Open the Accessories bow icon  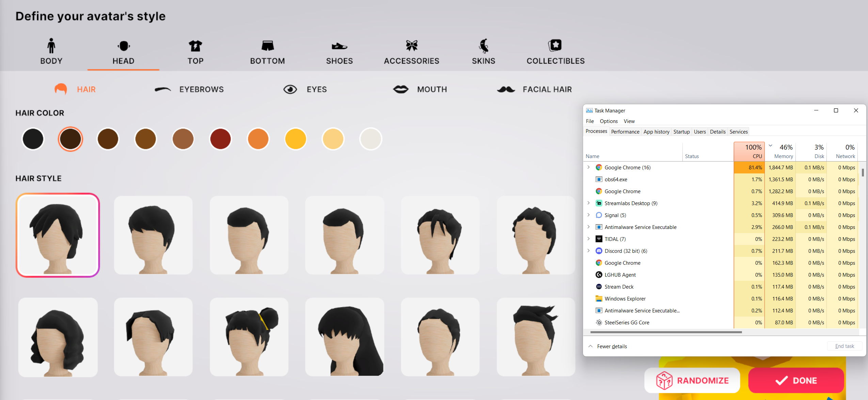pyautogui.click(x=411, y=46)
